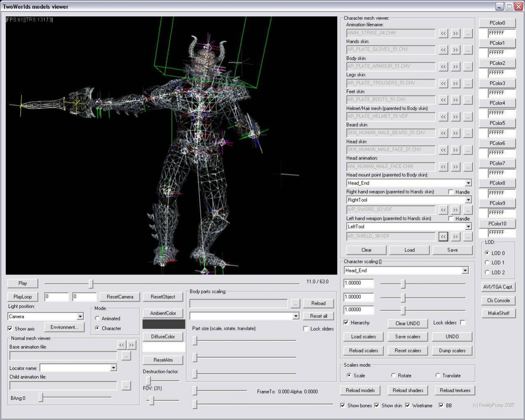
Task: Click PColor0 FFFFFF value field
Action: (502, 33)
